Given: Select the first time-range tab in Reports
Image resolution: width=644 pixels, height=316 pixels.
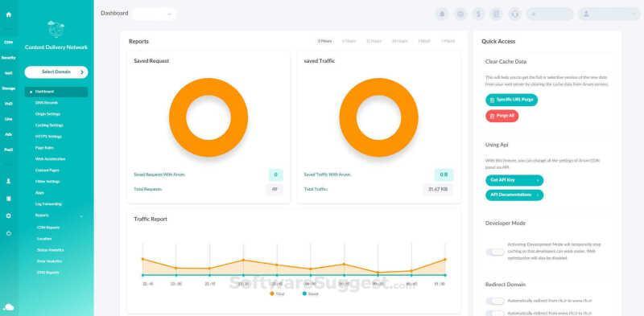Looking at the screenshot, I should 324,42.
